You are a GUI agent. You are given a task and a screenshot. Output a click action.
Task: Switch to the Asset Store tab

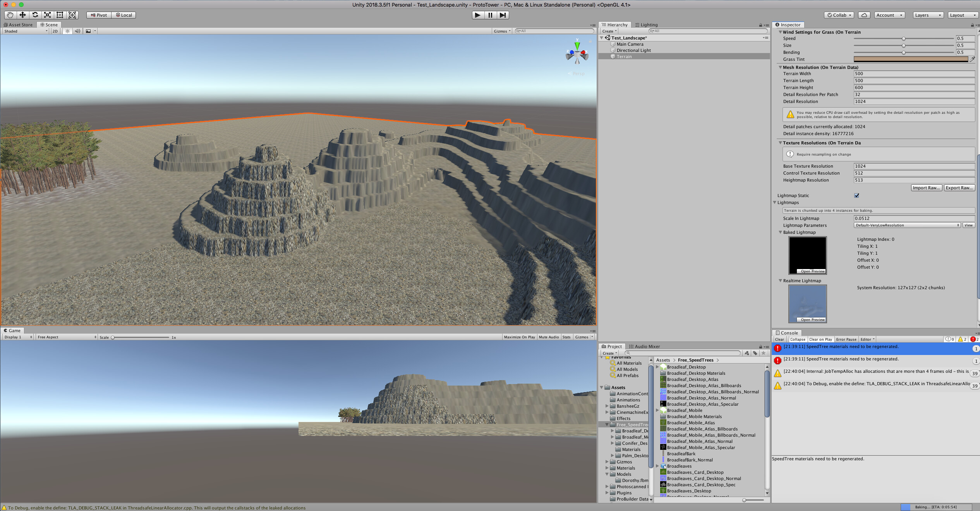coord(18,24)
